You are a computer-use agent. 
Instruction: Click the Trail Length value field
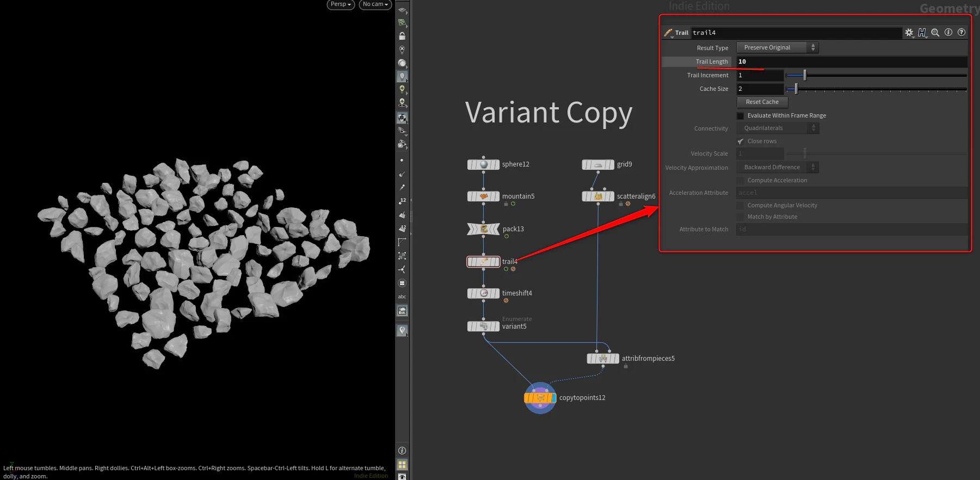tap(852, 62)
